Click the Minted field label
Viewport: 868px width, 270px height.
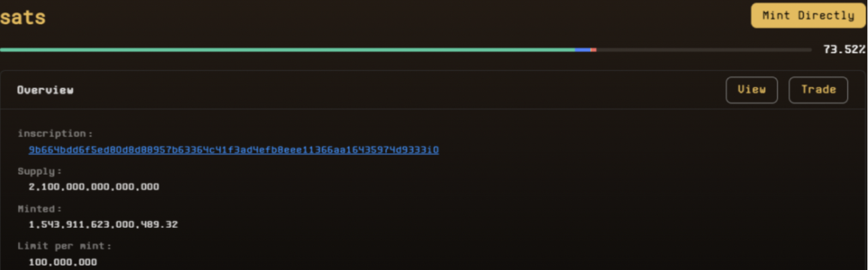point(40,208)
